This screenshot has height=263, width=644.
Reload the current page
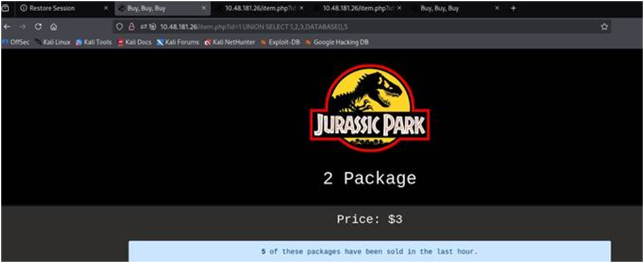(x=38, y=27)
